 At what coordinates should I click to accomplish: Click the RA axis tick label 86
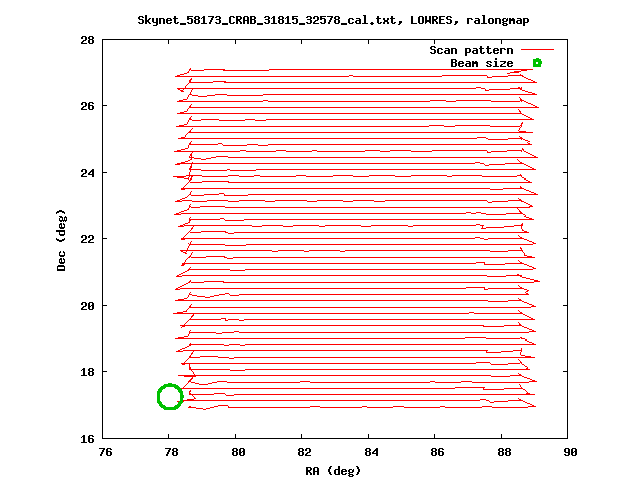pos(437,452)
